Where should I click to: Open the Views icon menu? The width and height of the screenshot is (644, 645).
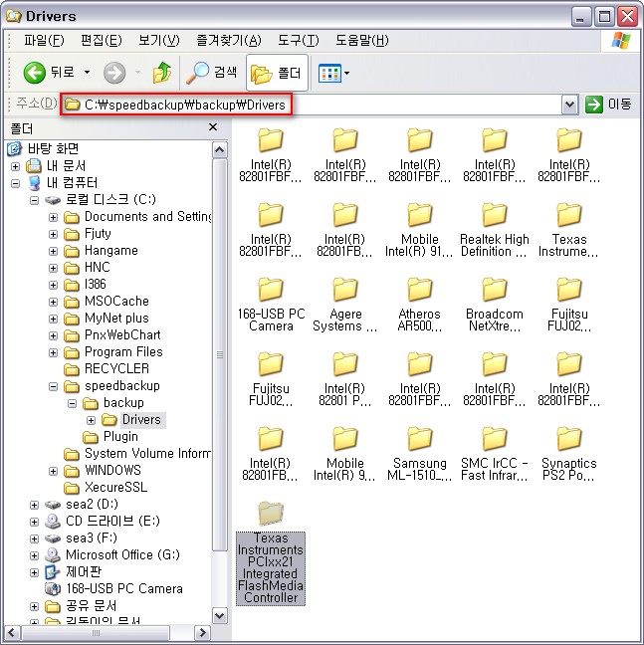[329, 74]
